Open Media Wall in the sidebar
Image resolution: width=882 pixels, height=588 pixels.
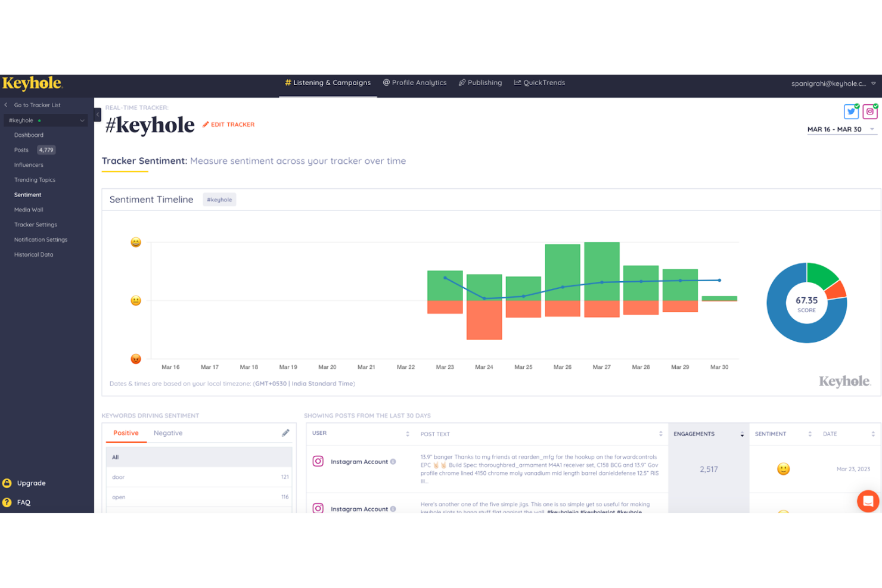tap(29, 210)
